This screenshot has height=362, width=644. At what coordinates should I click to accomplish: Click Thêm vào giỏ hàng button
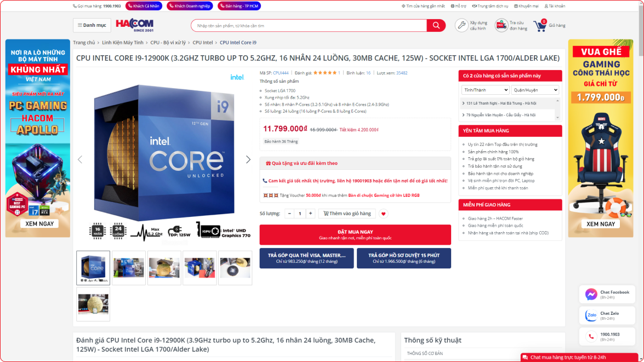click(x=347, y=214)
